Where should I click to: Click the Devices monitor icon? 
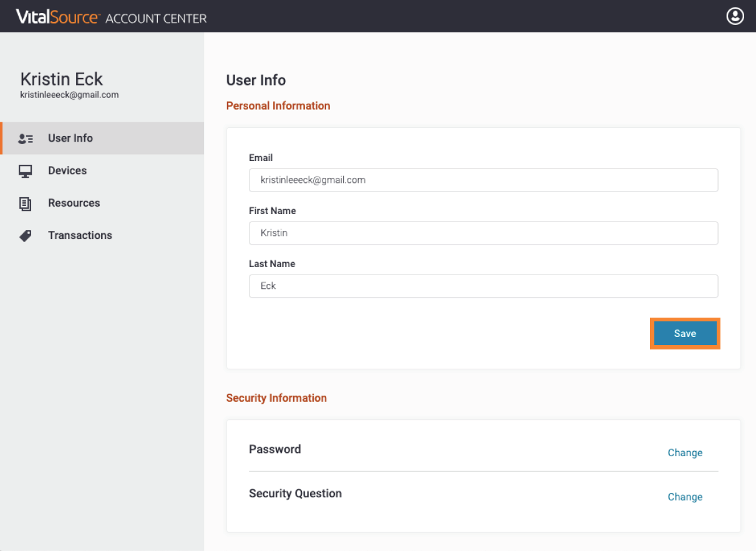(26, 171)
